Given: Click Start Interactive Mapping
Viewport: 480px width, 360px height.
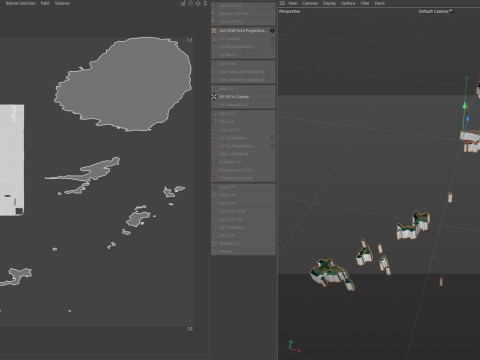Looking at the screenshot, I should (243, 72).
